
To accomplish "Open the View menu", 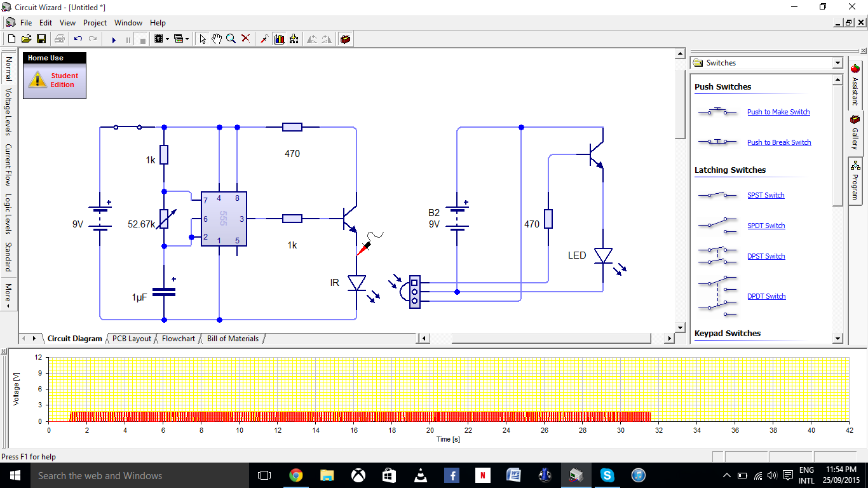I will [x=67, y=22].
